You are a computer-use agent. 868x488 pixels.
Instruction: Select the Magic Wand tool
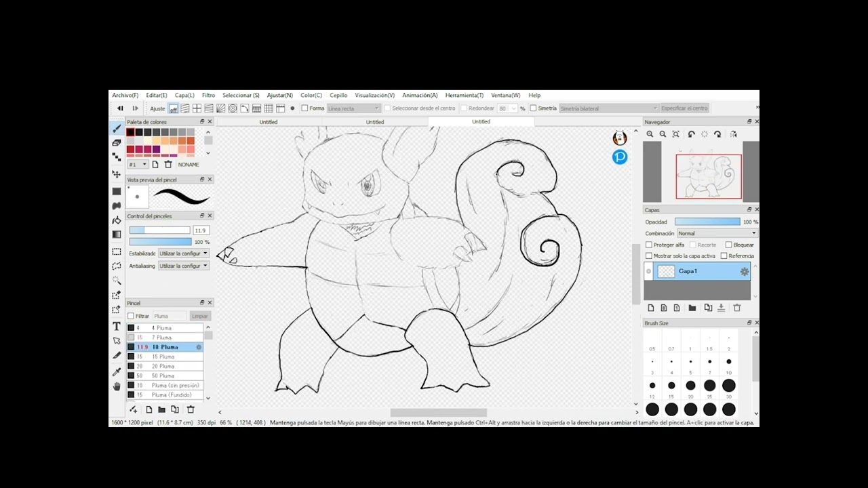point(117,281)
